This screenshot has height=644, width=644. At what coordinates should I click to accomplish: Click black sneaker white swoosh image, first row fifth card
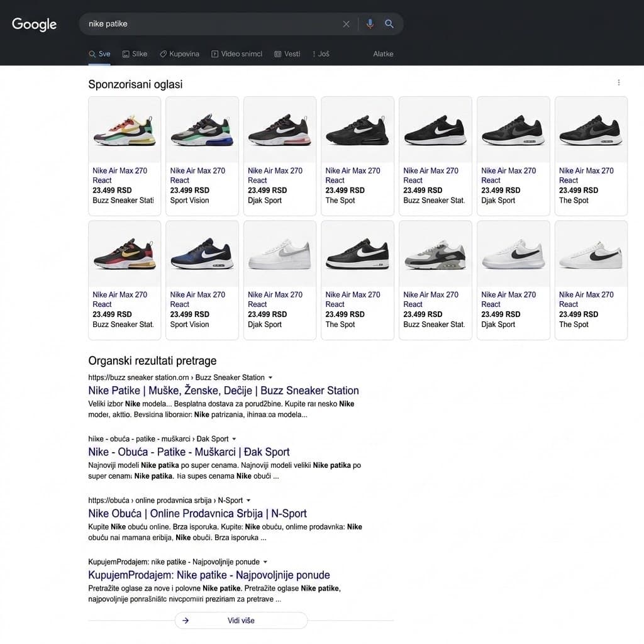435,130
